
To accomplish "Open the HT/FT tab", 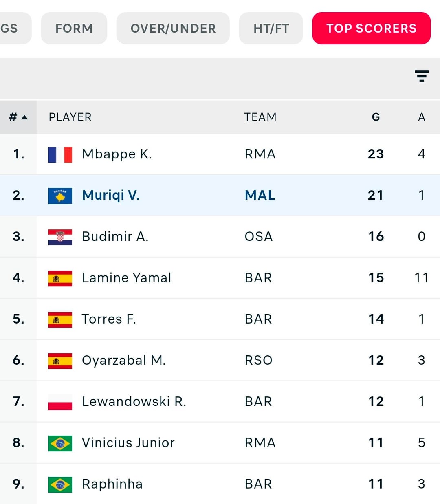I will click(x=271, y=28).
